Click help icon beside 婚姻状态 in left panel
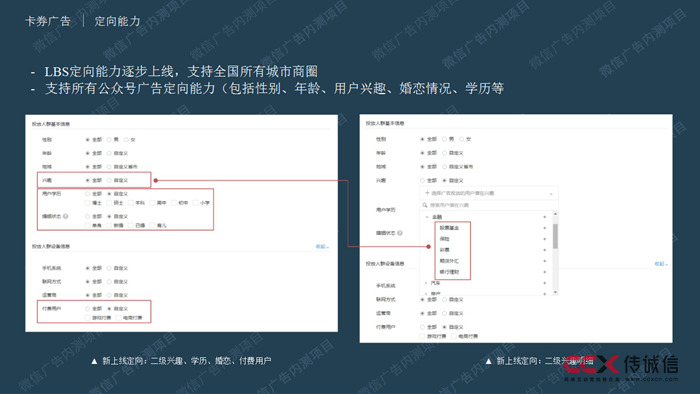This screenshot has width=700, height=394. (66, 216)
